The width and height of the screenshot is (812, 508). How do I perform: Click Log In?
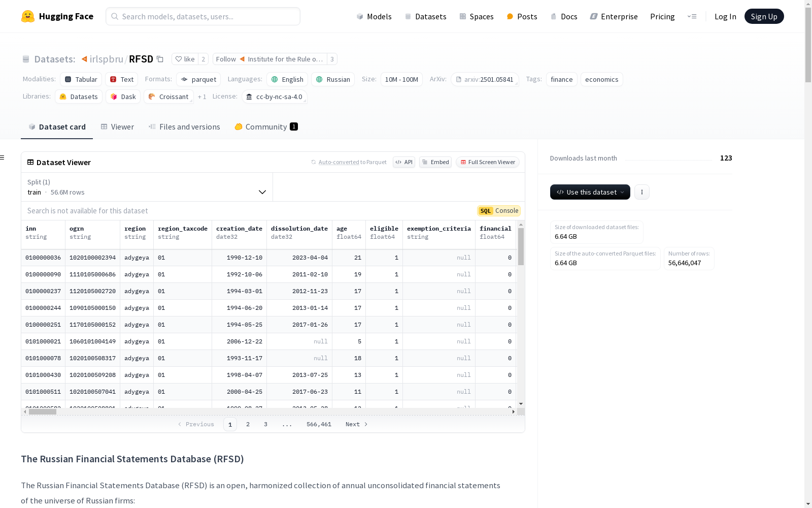725,16
